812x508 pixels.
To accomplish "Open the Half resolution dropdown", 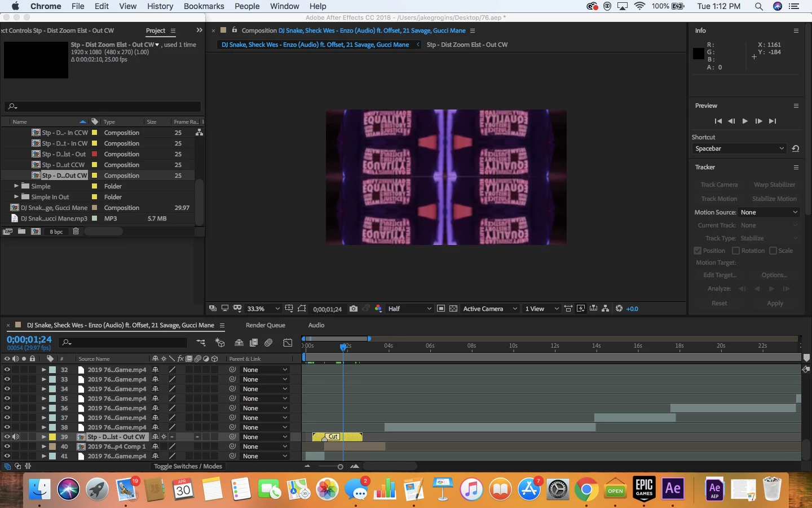I will click(409, 309).
